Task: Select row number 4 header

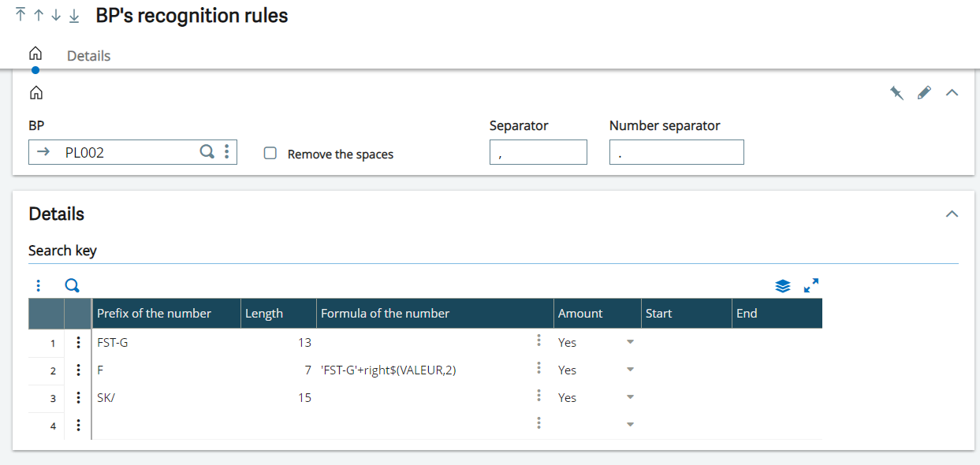Action: tap(46, 426)
